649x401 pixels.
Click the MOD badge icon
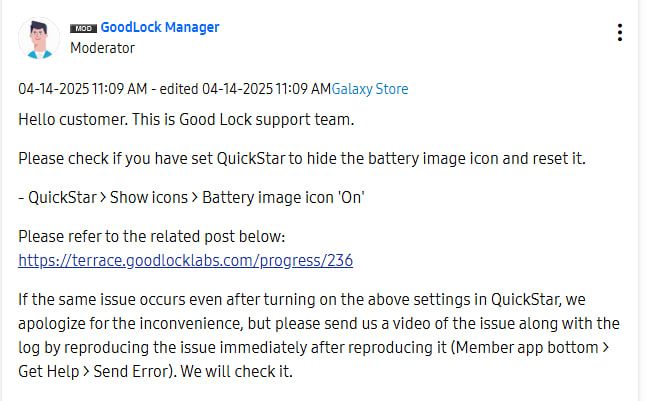(x=83, y=28)
